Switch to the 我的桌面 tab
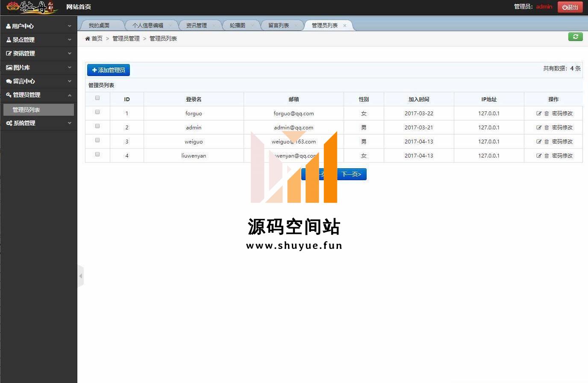Screen dimensions: 588x383 click(x=99, y=26)
